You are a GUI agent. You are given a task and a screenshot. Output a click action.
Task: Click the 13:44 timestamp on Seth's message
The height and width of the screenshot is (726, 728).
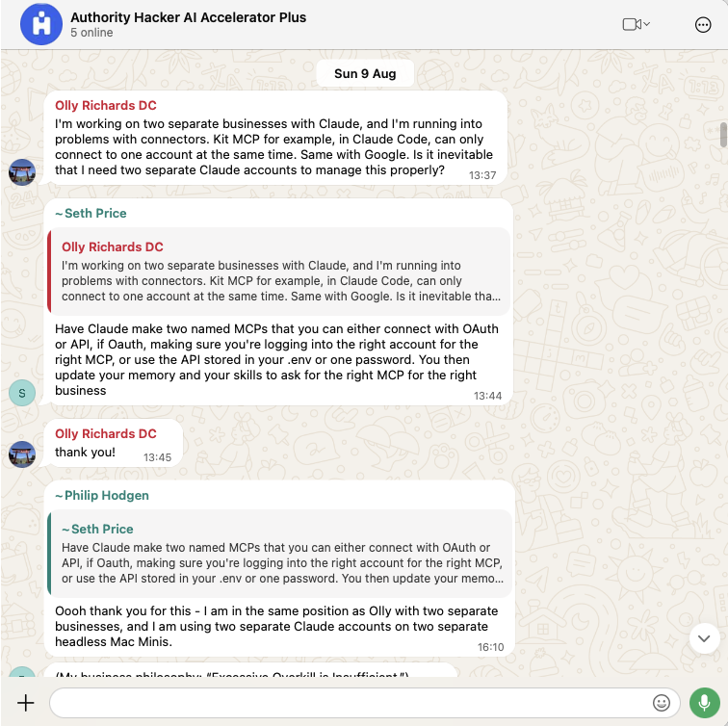(x=487, y=396)
